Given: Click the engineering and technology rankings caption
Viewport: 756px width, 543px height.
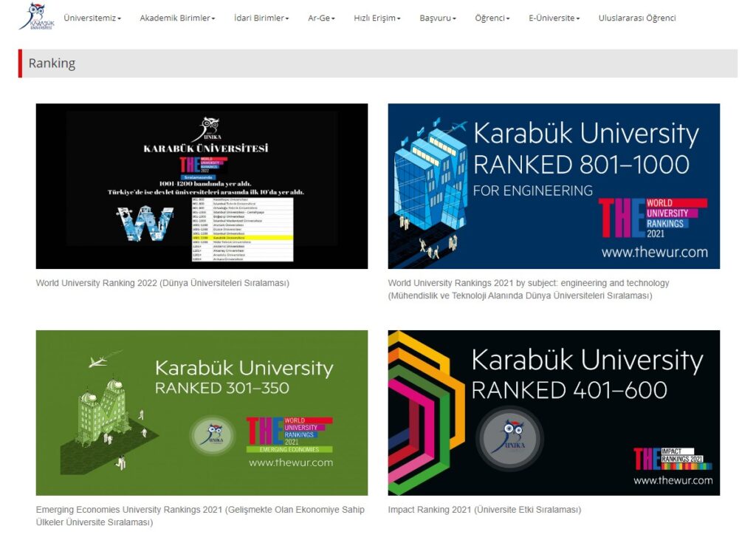Looking at the screenshot, I should (x=529, y=289).
